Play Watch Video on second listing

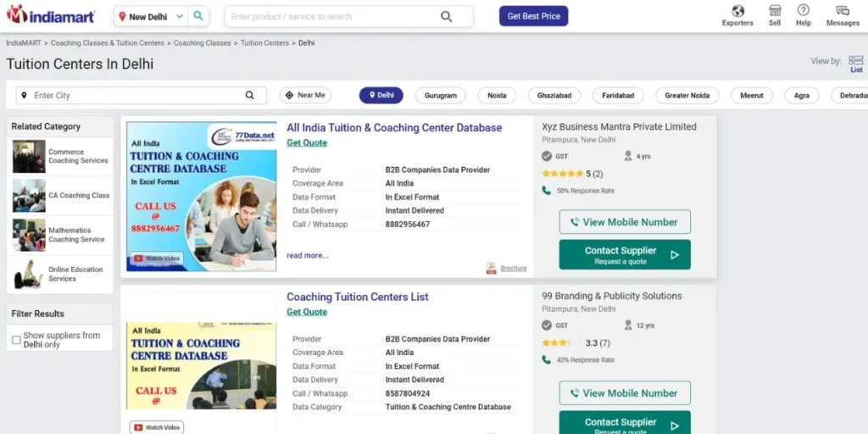tap(157, 427)
